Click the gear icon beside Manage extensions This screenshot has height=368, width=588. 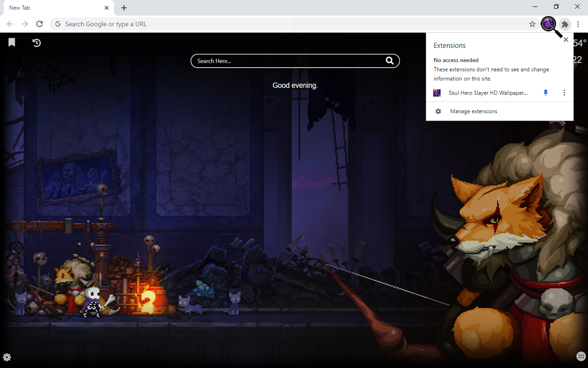tap(438, 111)
